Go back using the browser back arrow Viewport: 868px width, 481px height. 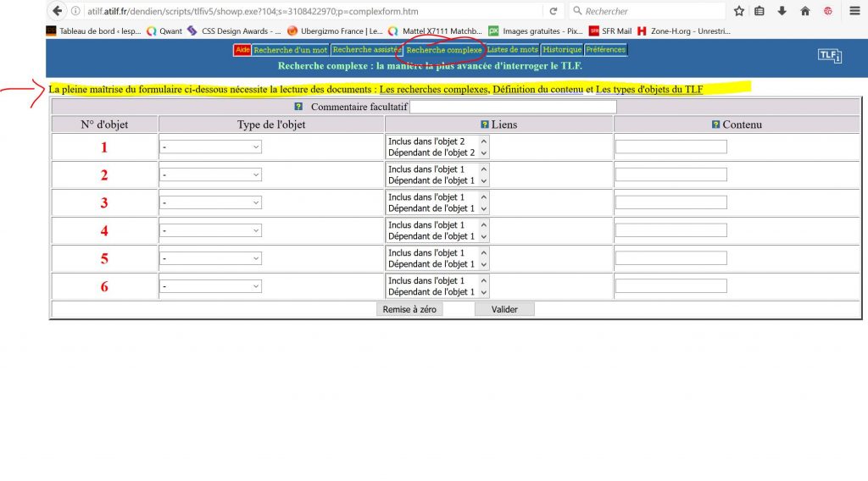(57, 11)
